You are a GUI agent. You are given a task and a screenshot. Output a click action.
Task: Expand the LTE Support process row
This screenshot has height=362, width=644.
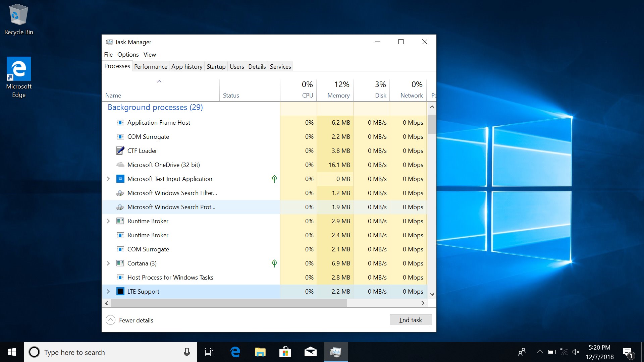(x=108, y=292)
